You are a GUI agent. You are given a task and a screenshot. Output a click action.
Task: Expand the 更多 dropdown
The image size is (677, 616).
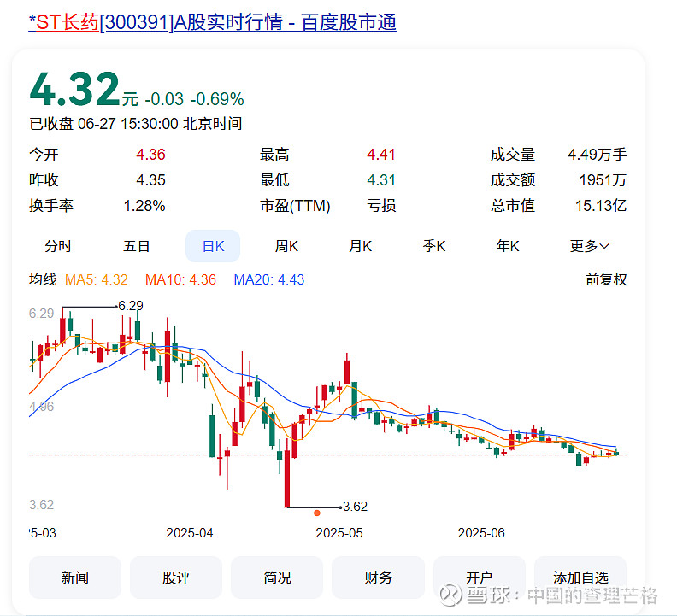click(x=589, y=246)
